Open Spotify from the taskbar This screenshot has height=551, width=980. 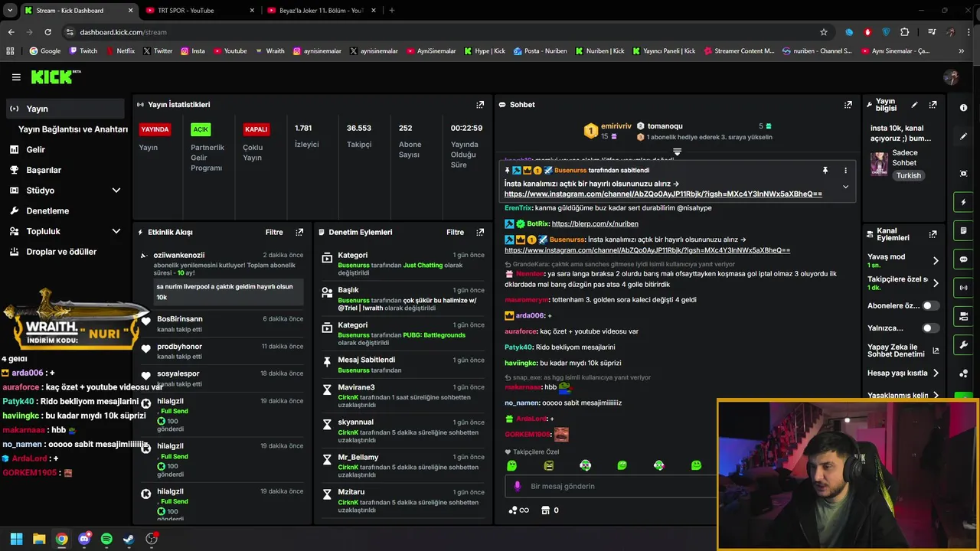point(106,539)
